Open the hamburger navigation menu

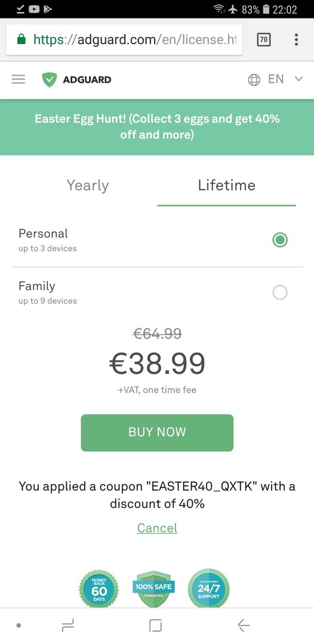(x=19, y=79)
